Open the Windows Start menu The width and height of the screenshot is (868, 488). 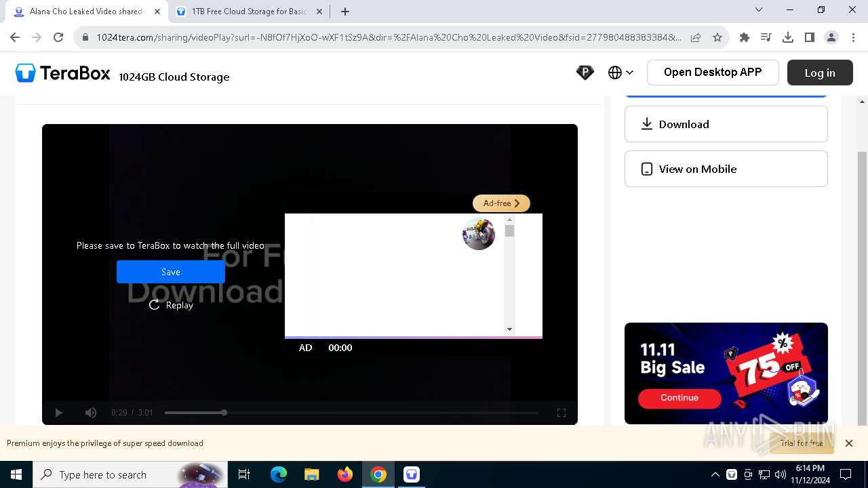click(x=16, y=474)
